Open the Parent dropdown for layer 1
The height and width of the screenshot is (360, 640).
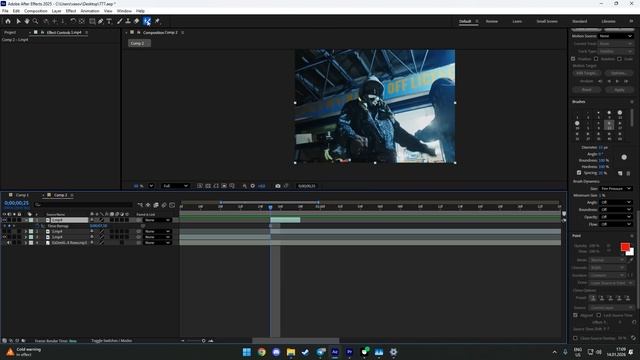tap(157, 220)
